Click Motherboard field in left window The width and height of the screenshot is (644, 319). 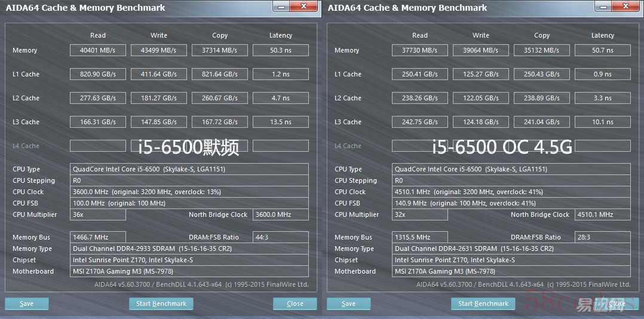(189, 271)
